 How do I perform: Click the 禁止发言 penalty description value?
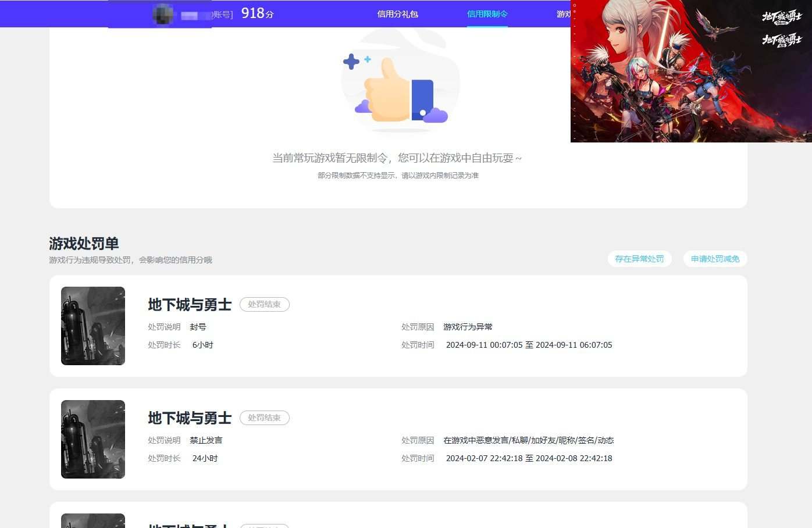(206, 440)
